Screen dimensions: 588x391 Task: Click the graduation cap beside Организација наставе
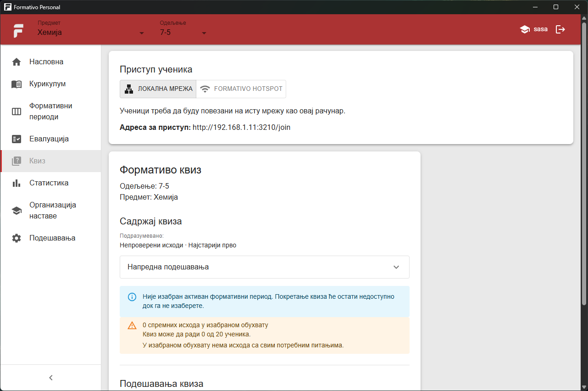click(x=17, y=211)
